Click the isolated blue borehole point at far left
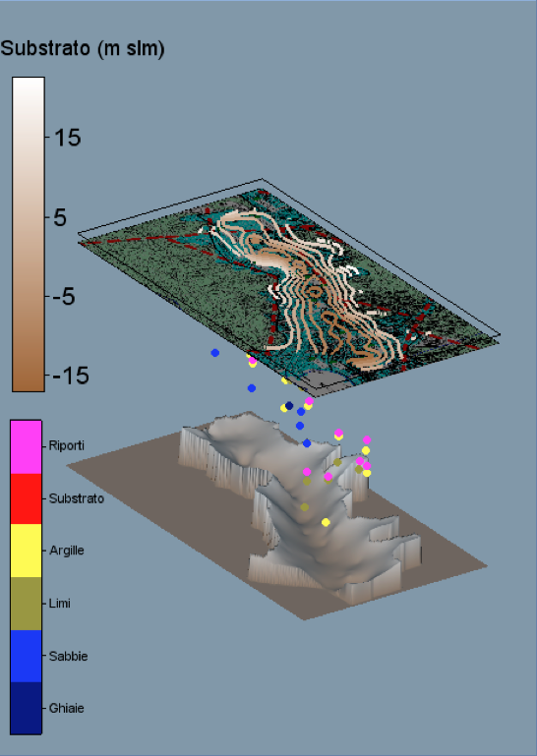This screenshot has height=756, width=537. click(215, 353)
